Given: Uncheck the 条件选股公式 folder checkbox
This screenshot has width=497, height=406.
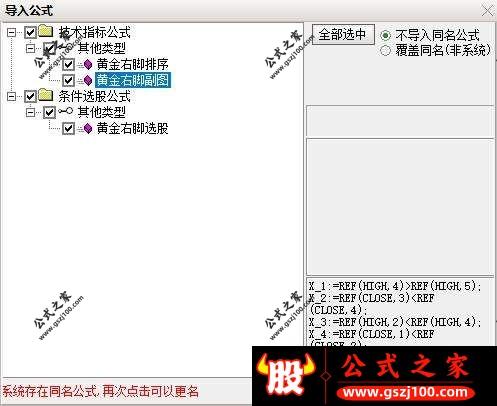Looking at the screenshot, I should [x=30, y=97].
